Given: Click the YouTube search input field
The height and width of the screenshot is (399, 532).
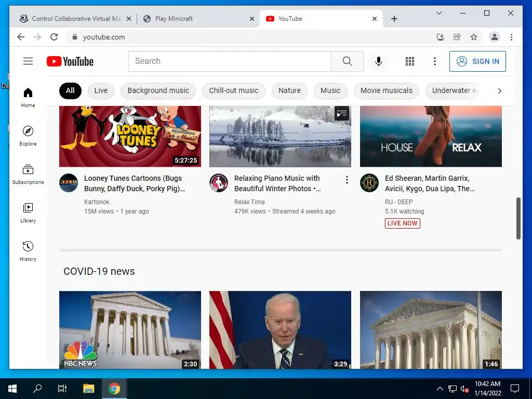Looking at the screenshot, I should [230, 61].
